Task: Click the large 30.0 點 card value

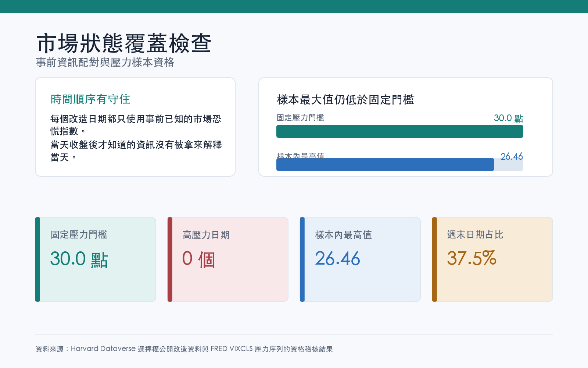Action: (79, 259)
